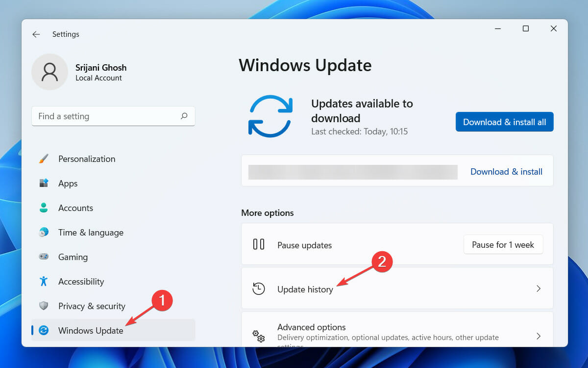Expand Update history with its chevron
The image size is (588, 368).
click(538, 289)
